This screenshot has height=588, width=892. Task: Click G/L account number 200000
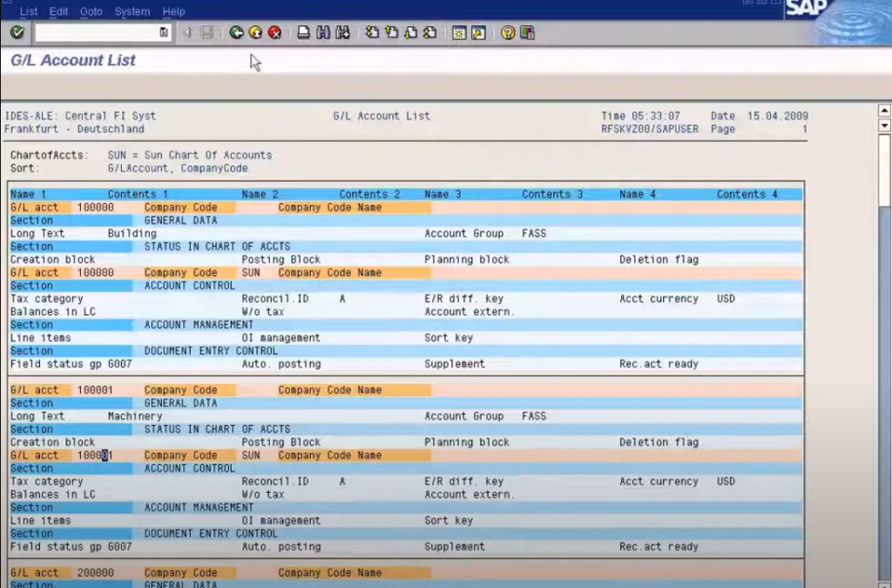pos(96,572)
